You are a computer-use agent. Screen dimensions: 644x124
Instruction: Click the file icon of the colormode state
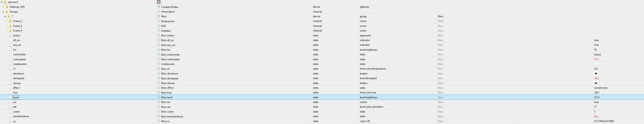point(10,54)
